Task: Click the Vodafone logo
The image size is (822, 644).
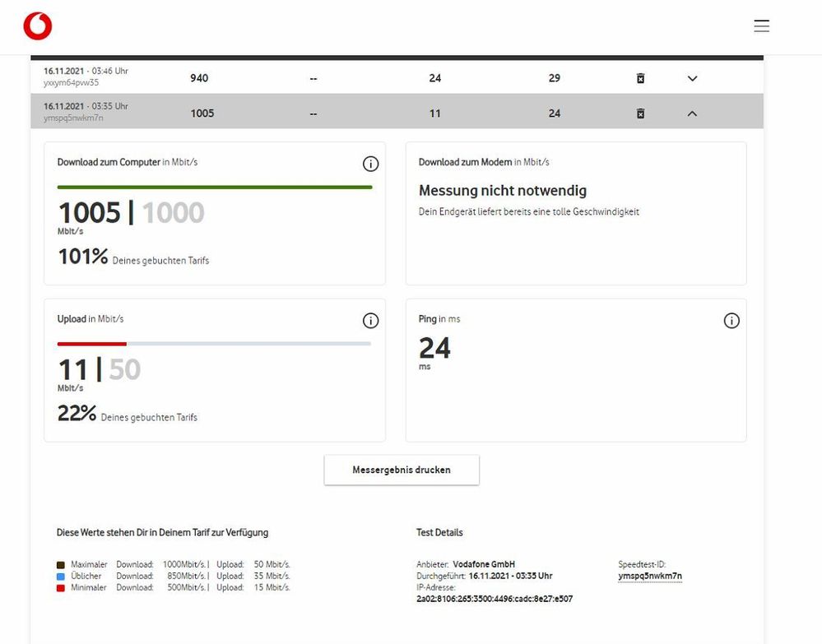Action: 38,26
